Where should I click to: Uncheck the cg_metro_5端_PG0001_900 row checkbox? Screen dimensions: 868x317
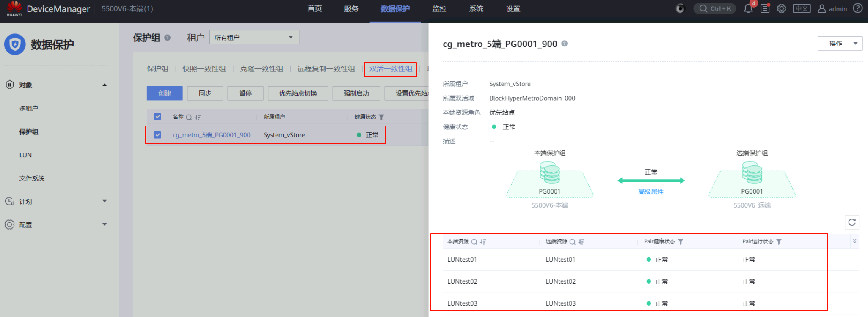click(x=157, y=135)
